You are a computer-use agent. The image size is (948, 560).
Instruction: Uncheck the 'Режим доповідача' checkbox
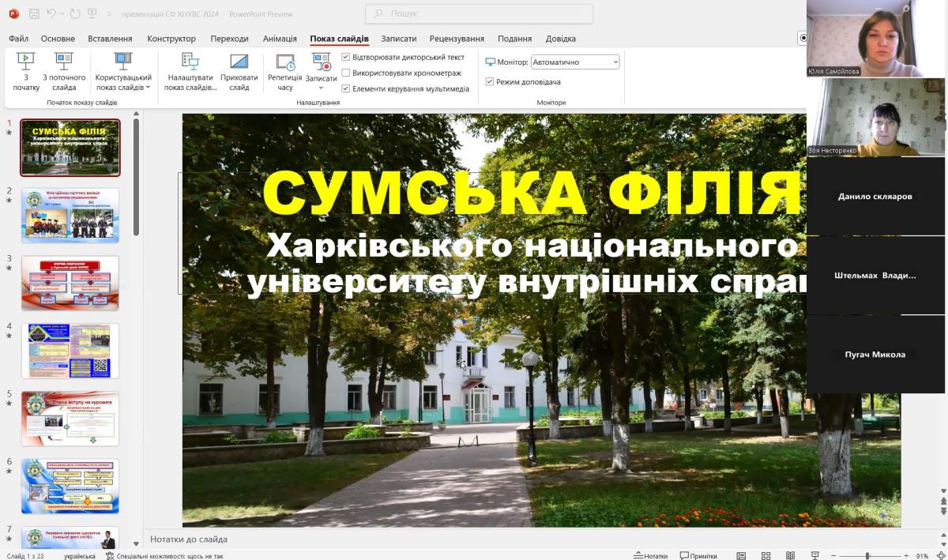pos(490,82)
